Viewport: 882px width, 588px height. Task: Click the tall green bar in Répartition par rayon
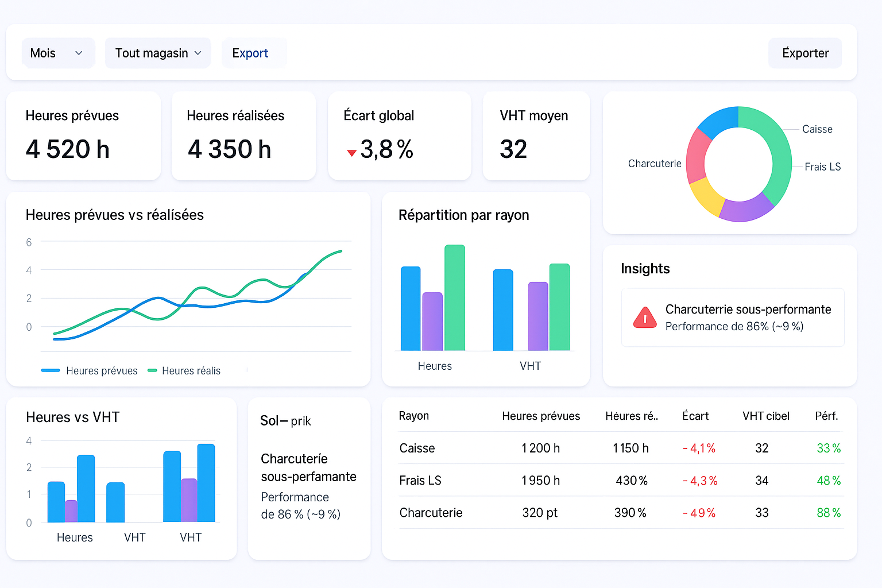point(454,297)
